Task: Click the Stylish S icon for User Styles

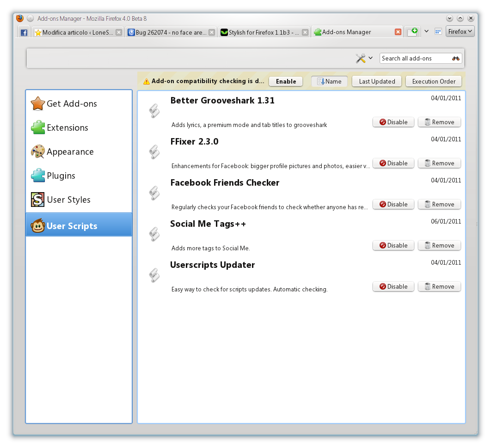Action: tap(37, 200)
